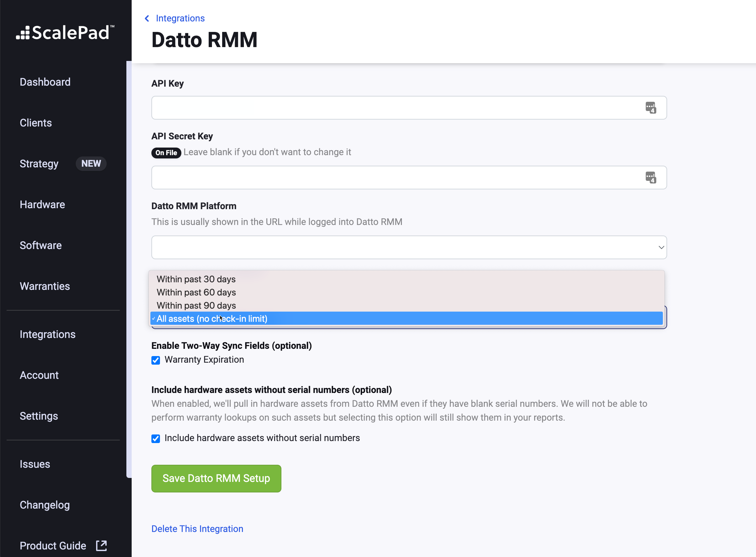The height and width of the screenshot is (557, 756).
Task: Open the Product Guide link
Action: pos(53,545)
